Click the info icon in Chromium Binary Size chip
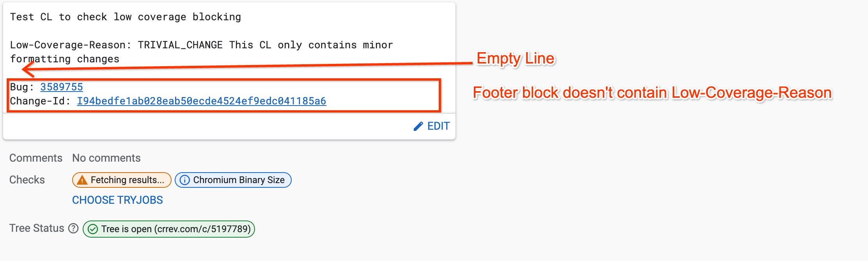Viewport: 868px width, 261px height. [x=185, y=180]
